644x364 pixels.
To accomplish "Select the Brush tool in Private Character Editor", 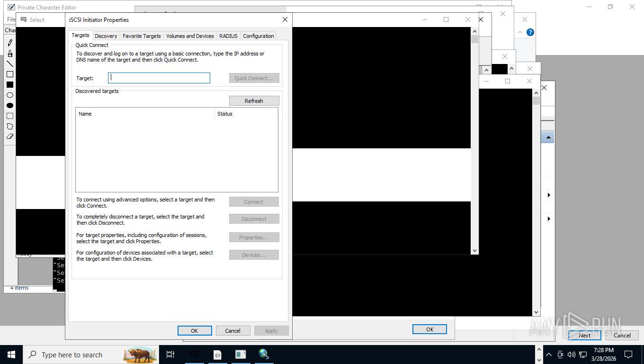I will point(10,53).
